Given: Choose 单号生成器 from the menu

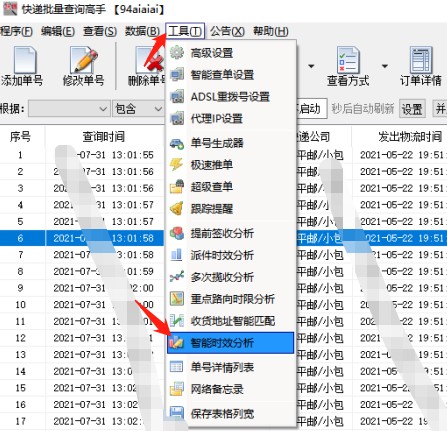Looking at the screenshot, I should coord(230,143).
